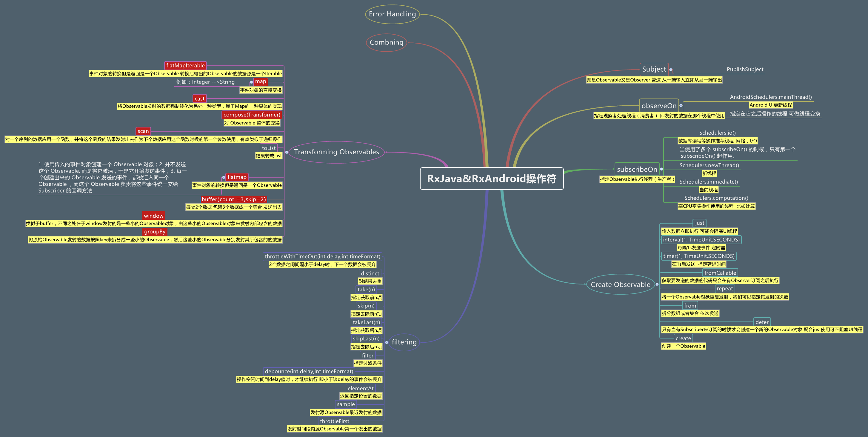The height and width of the screenshot is (437, 868).
Task: Select the skip(n) node
Action: [x=366, y=306]
